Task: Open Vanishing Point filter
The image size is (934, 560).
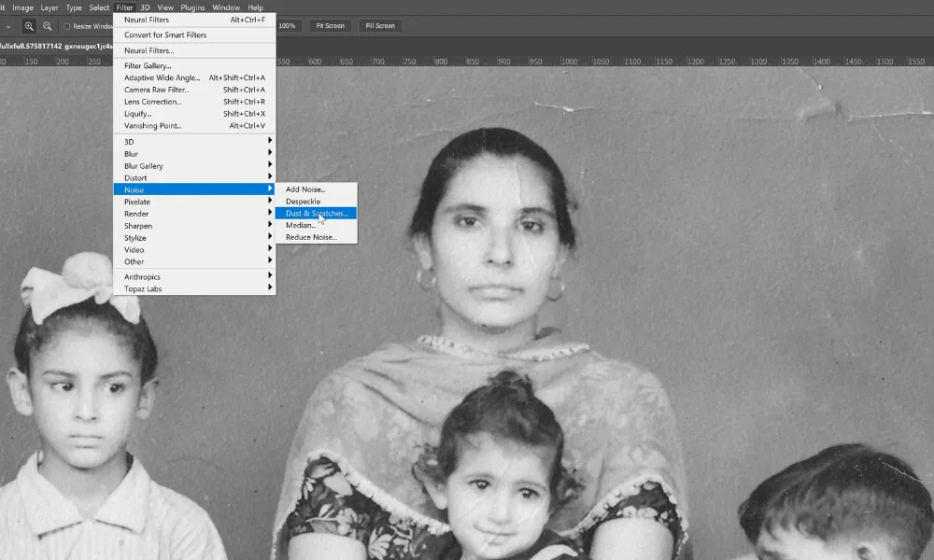Action: click(194, 126)
